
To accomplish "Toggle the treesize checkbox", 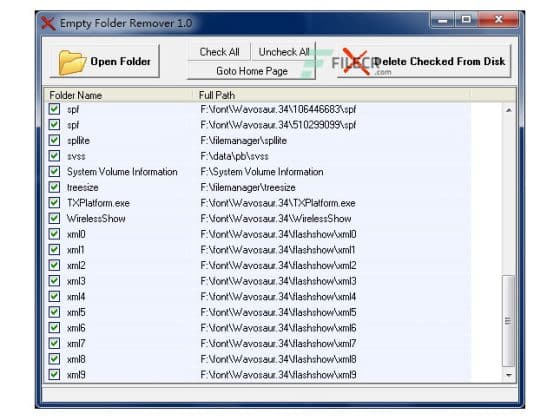I will pyautogui.click(x=54, y=187).
